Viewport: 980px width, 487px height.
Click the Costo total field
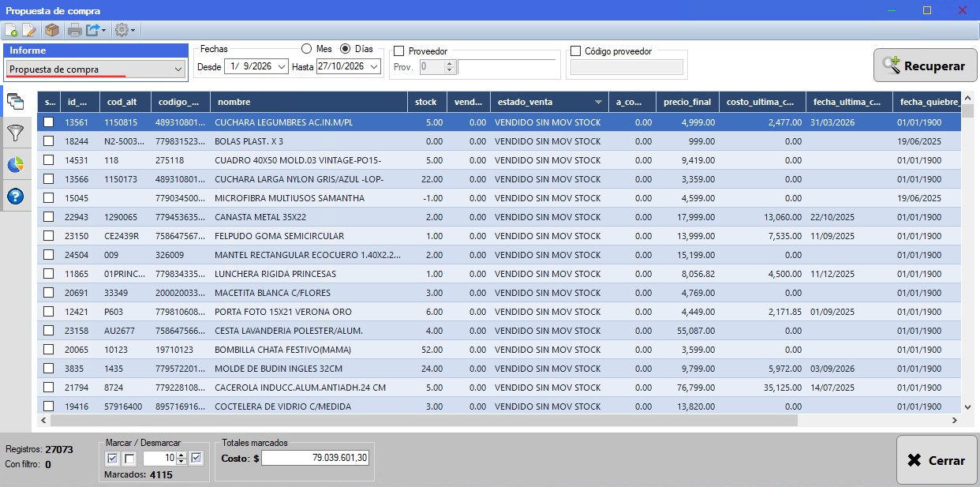click(x=316, y=458)
